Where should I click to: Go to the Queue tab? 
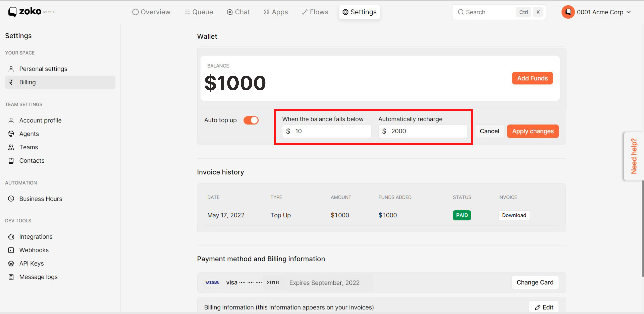(x=199, y=12)
